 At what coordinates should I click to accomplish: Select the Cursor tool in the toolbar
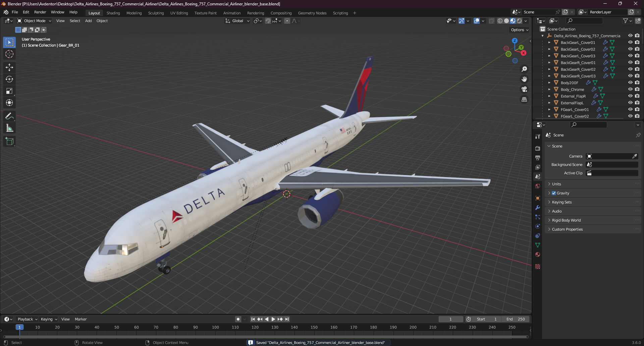(x=9, y=54)
